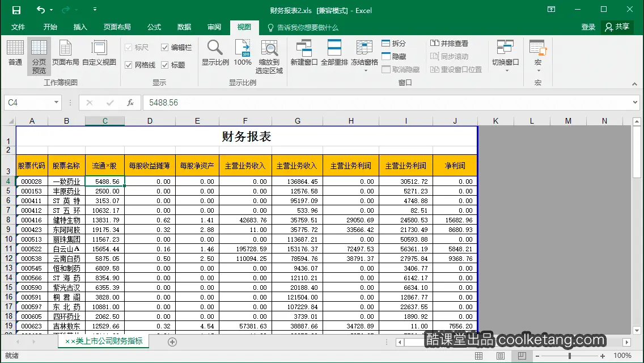Screen dimensions: 644x363
Task: Zoom to Selection (缩放到选定区域)
Action: point(269,57)
